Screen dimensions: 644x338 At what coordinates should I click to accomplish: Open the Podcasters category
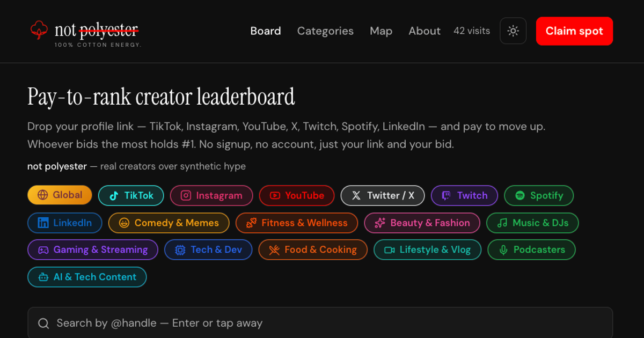[x=531, y=249]
